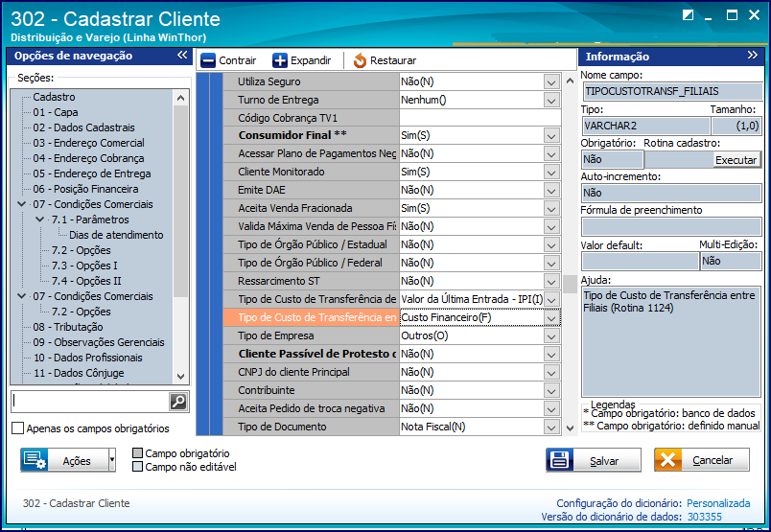Viewport: 771px width, 532px height.
Task: Open the Aceita Venda Fracionada dropdown
Action: coord(551,208)
